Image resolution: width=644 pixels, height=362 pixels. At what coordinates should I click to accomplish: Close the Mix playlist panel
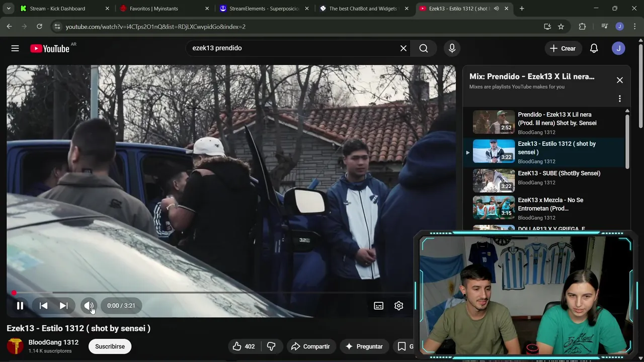[620, 80]
